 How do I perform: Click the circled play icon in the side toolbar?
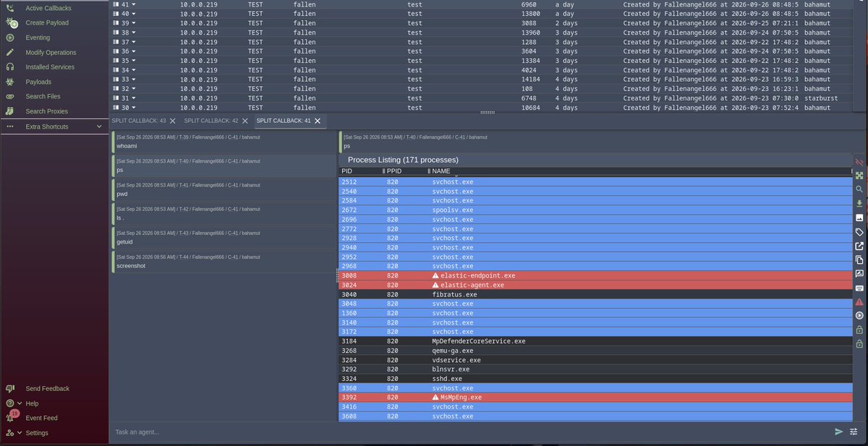tap(859, 316)
